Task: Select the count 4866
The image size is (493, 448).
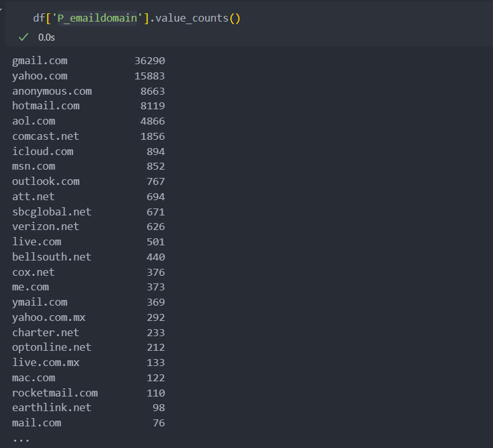Action: pyautogui.click(x=152, y=121)
